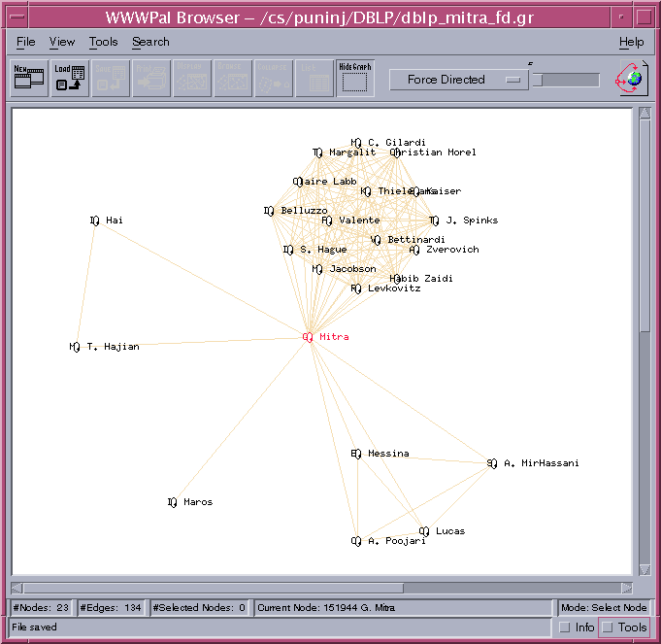The width and height of the screenshot is (661, 644).
Task: Enable the Info checkbox
Action: click(x=564, y=627)
